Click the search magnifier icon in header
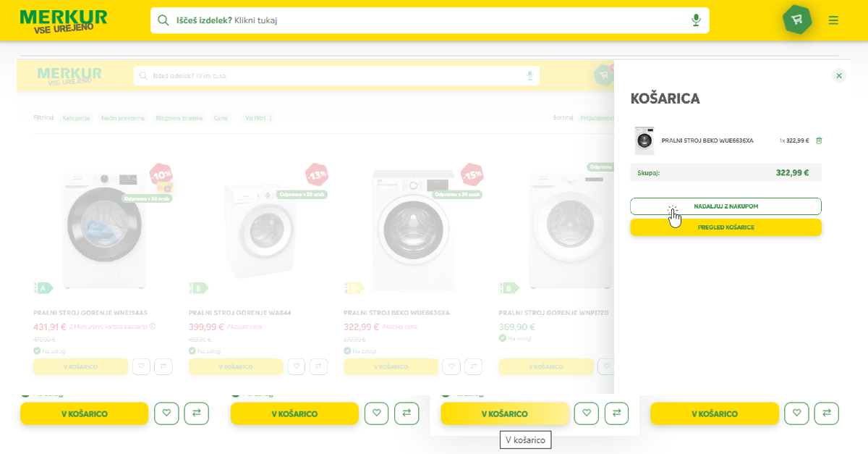 point(163,20)
